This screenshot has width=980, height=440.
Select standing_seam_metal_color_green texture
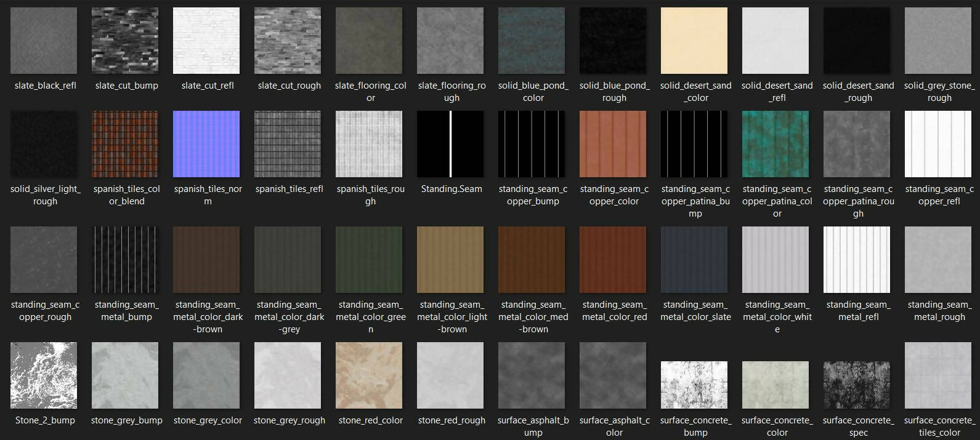pyautogui.click(x=369, y=260)
